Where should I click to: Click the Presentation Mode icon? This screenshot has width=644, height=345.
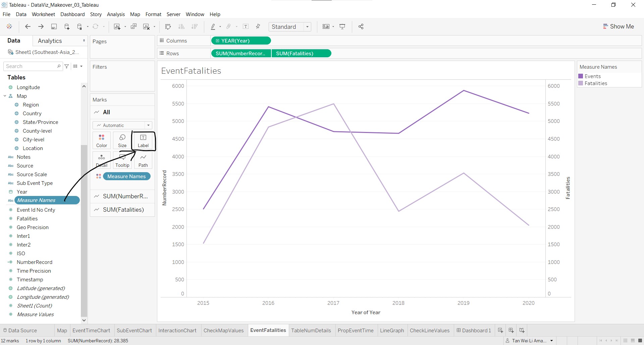click(342, 27)
